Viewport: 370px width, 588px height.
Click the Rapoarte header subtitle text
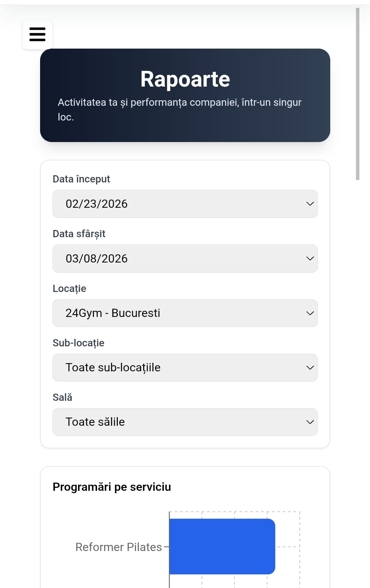pos(180,110)
